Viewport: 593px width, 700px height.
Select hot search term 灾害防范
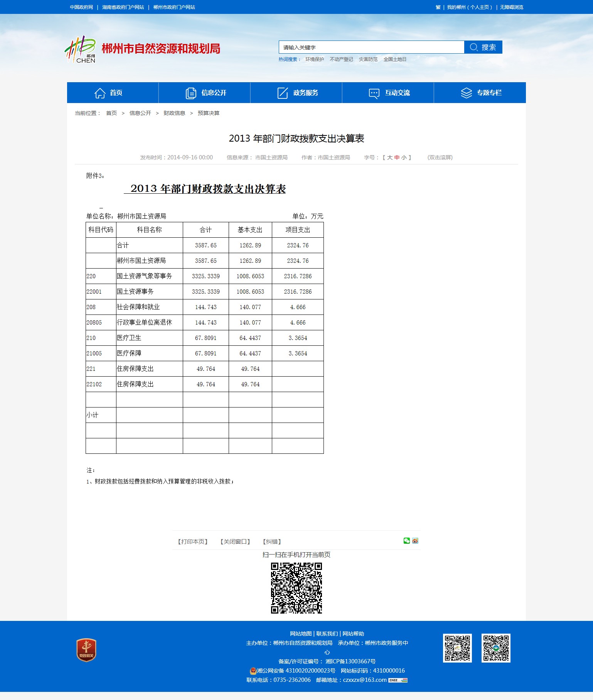click(x=368, y=59)
